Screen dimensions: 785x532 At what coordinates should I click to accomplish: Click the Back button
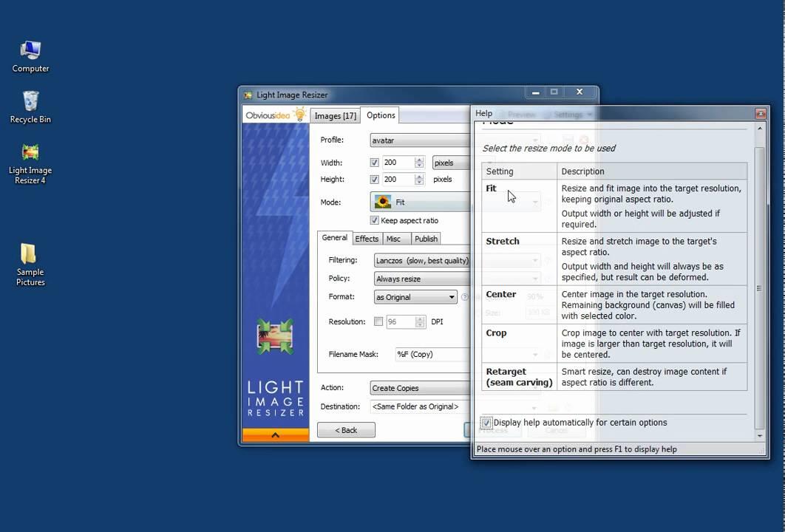(346, 430)
